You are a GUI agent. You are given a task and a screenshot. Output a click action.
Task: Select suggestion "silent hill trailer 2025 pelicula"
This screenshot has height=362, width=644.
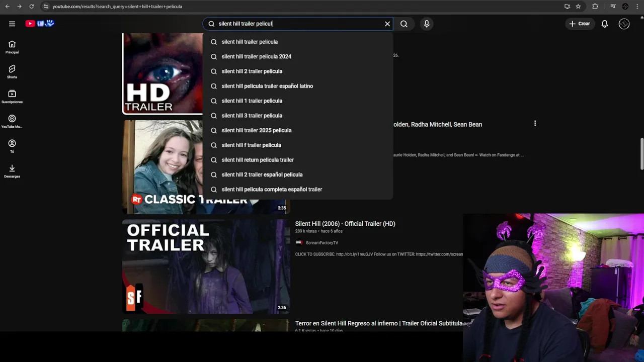298,130
